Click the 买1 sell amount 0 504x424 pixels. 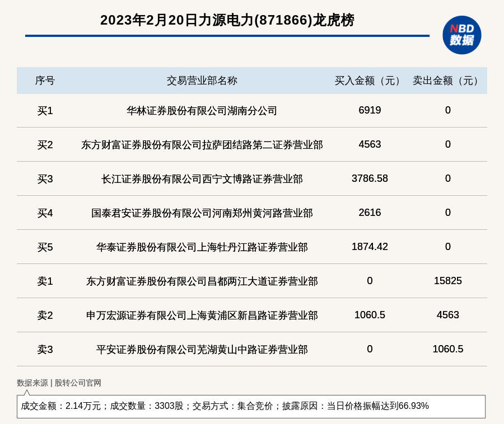(448, 110)
